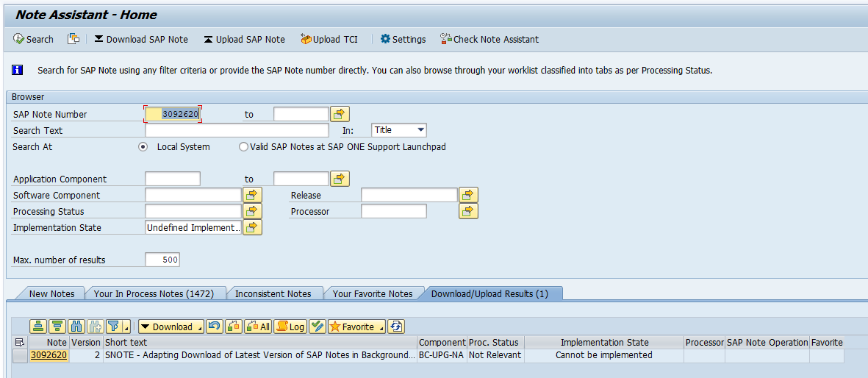Open multiple selection for Software Component

coord(252,195)
